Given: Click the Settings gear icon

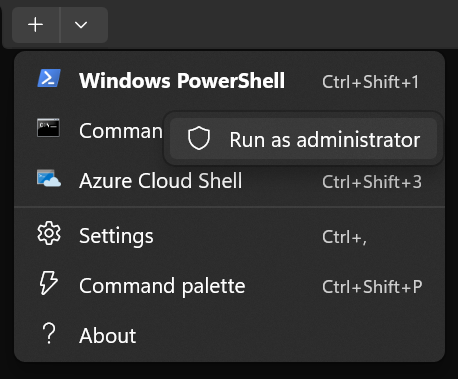Looking at the screenshot, I should [x=49, y=233].
